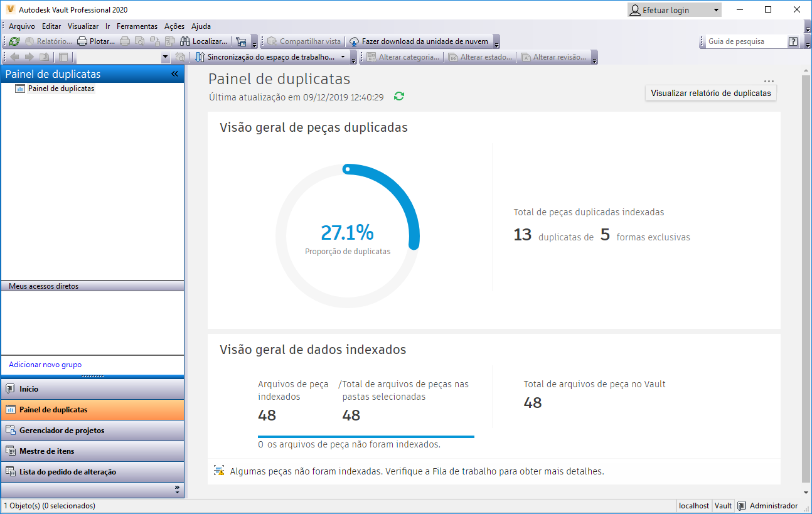Image resolution: width=812 pixels, height=514 pixels.
Task: Click Adicionar novo grupo link
Action: click(x=45, y=365)
